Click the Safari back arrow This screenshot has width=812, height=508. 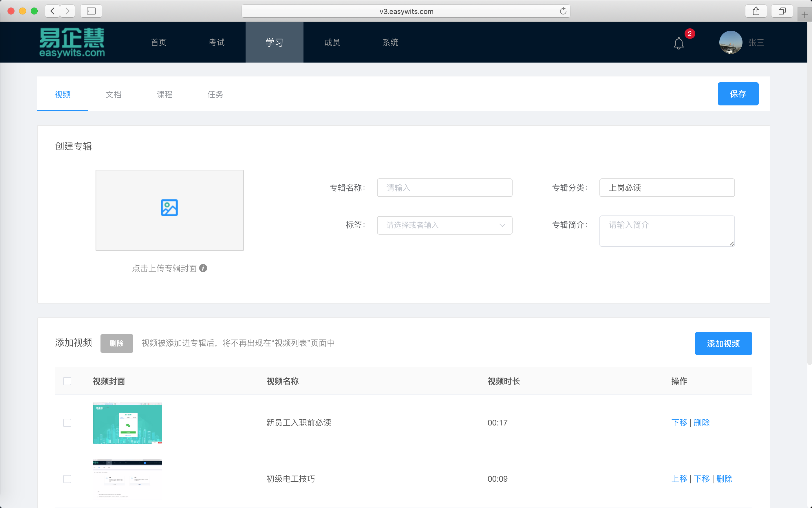[52, 11]
